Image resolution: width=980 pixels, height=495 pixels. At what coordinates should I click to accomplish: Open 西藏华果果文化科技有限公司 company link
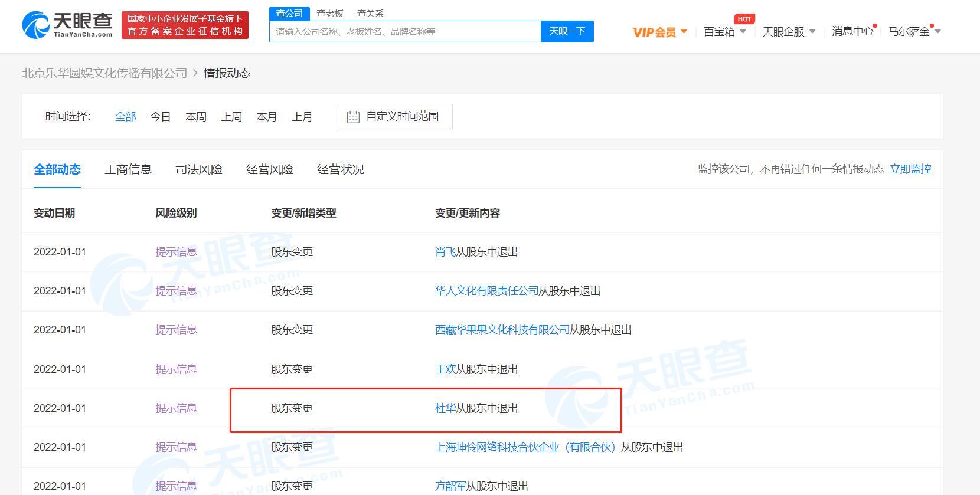502,330
